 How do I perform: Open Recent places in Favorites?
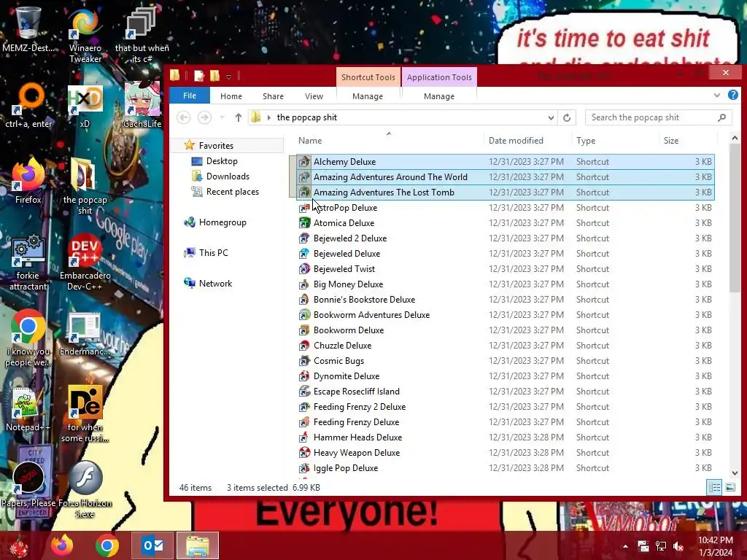(233, 192)
